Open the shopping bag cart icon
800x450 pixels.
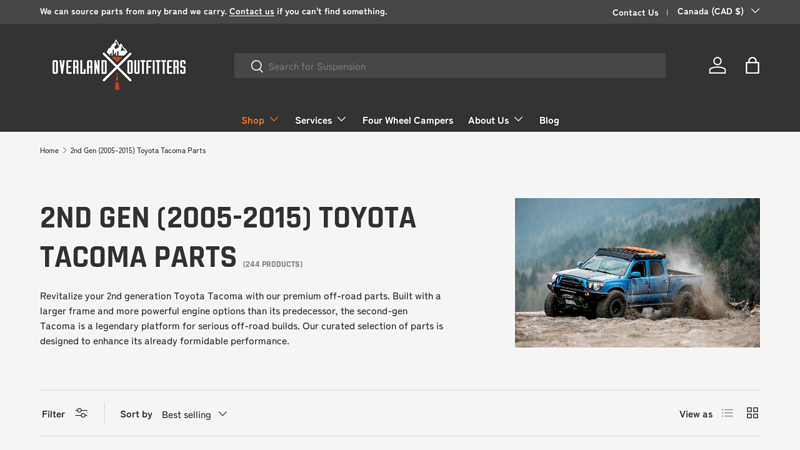point(752,66)
